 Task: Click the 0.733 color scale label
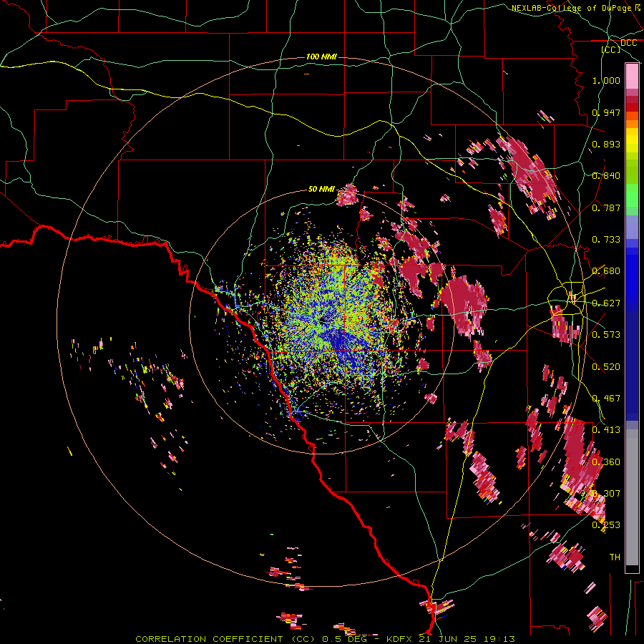tap(606, 240)
